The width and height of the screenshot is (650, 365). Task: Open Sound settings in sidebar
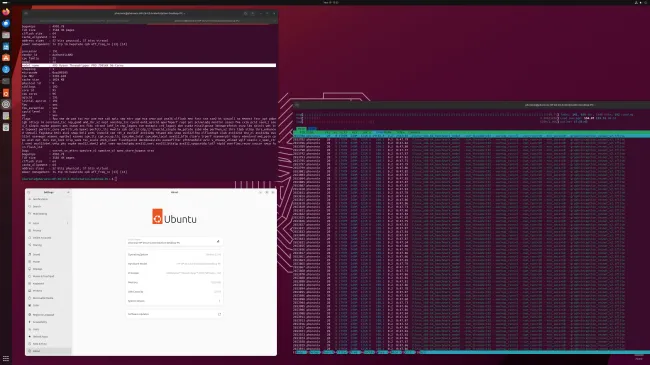pyautogui.click(x=48, y=255)
